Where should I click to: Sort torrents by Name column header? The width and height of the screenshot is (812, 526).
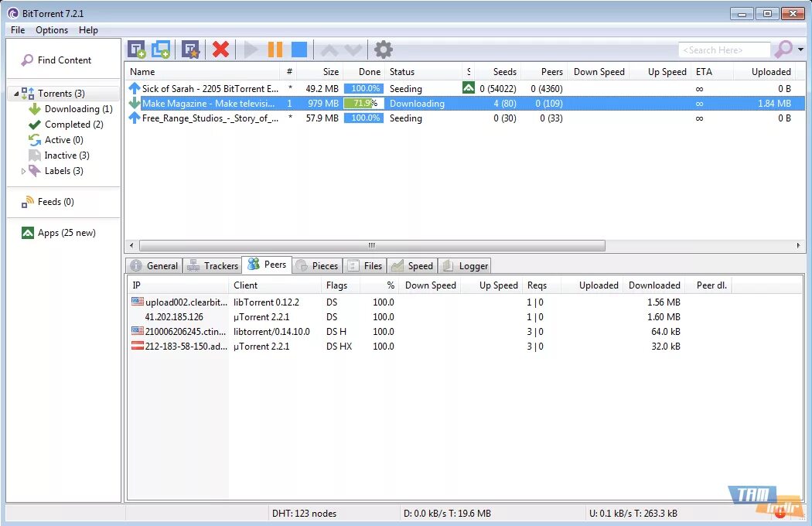point(202,72)
